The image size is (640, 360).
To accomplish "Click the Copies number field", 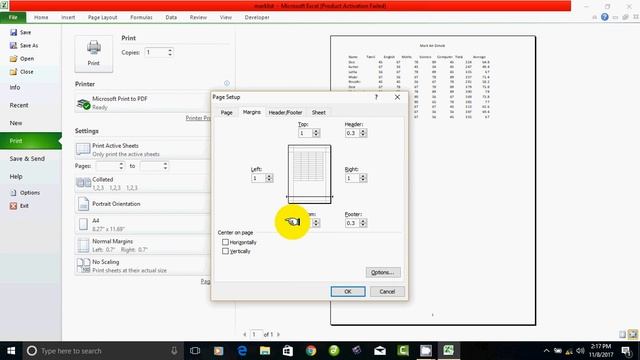I will click(156, 52).
